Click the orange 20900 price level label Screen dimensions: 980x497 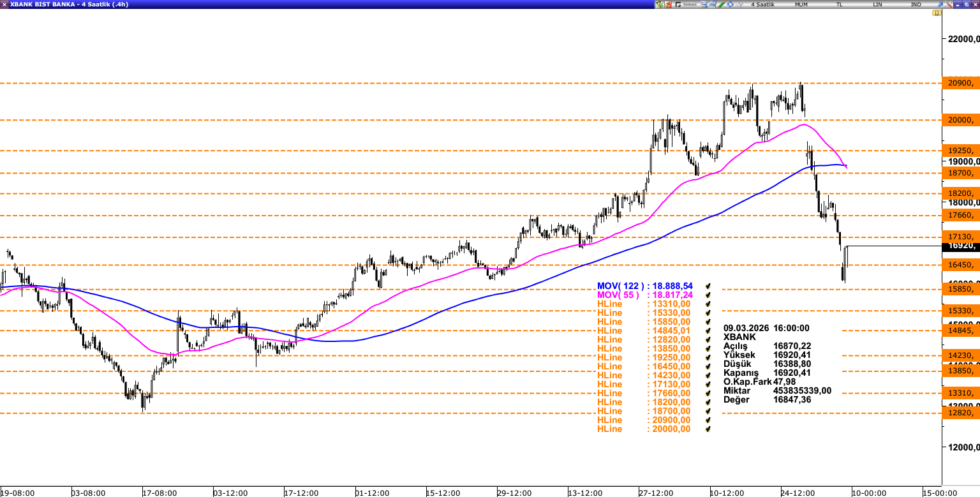[960, 82]
